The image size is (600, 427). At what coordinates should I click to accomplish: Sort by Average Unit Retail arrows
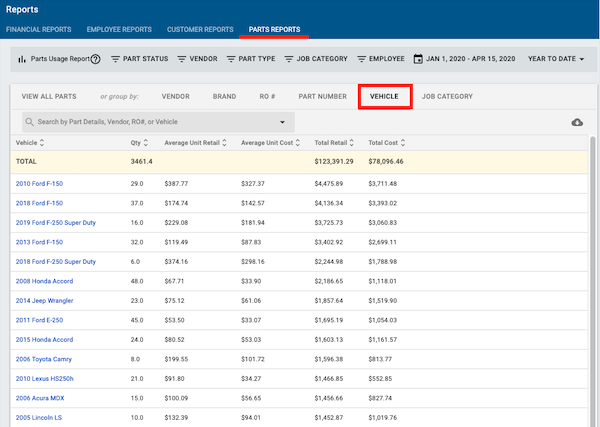[224, 143]
